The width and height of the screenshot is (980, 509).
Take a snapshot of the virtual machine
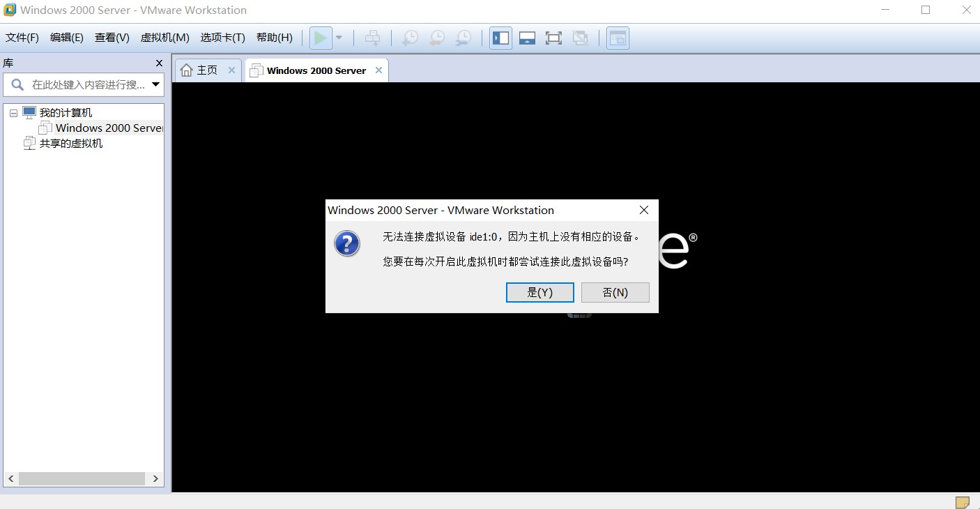click(x=411, y=38)
